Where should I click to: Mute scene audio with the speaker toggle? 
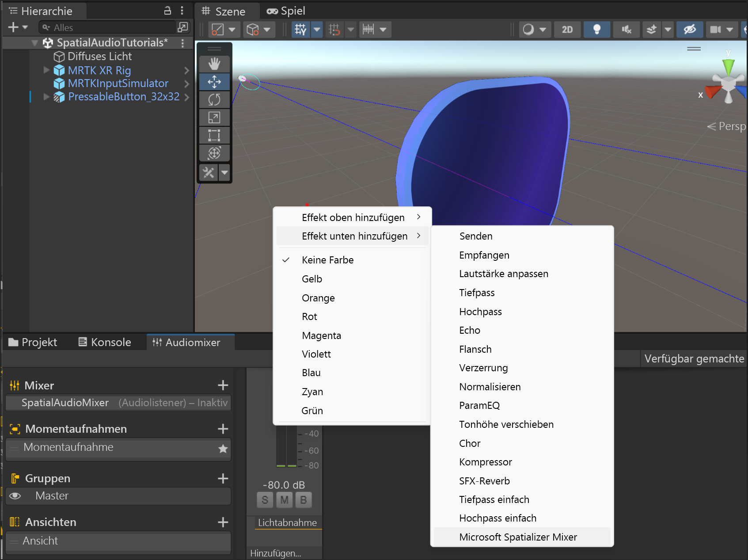tap(626, 30)
